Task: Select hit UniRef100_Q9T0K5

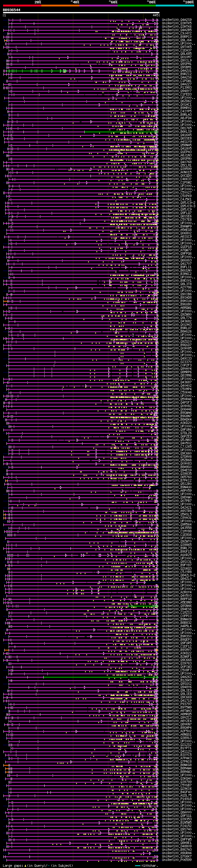Action: click(x=177, y=47)
